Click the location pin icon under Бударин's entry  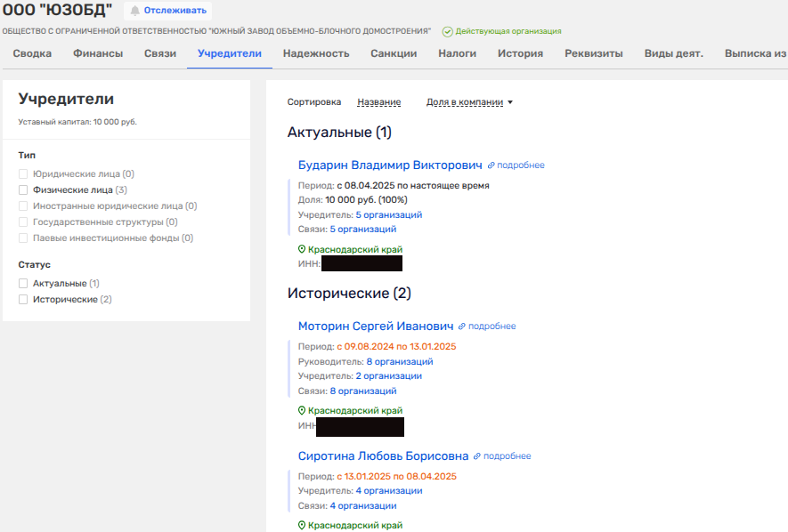coord(302,249)
